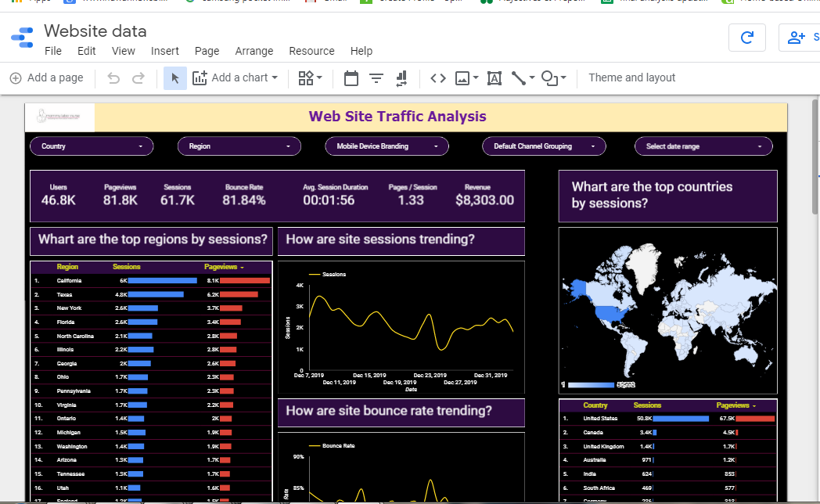Open the Resource menu
Screen dimensions: 820x504
(x=311, y=51)
